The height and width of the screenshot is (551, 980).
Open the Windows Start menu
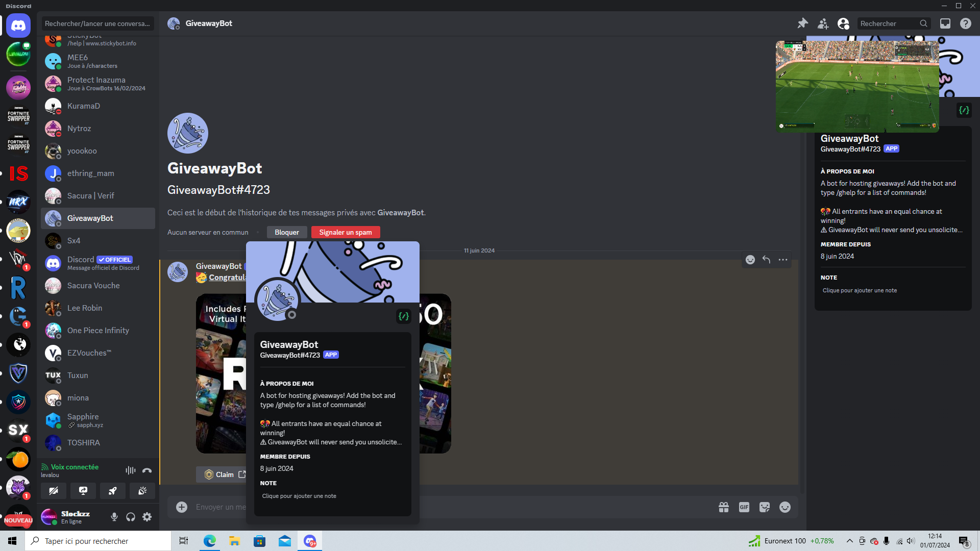[12, 541]
